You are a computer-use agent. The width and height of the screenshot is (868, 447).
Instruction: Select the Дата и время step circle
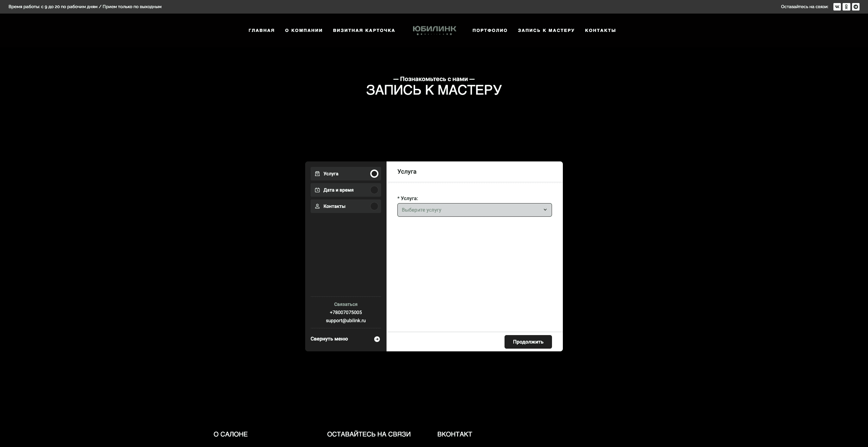374,190
